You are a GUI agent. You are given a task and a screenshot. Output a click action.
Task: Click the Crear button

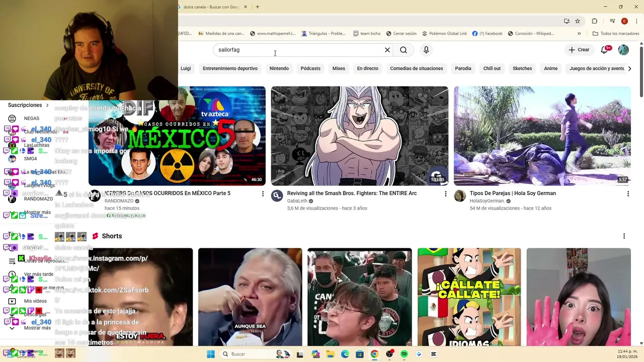tap(579, 50)
